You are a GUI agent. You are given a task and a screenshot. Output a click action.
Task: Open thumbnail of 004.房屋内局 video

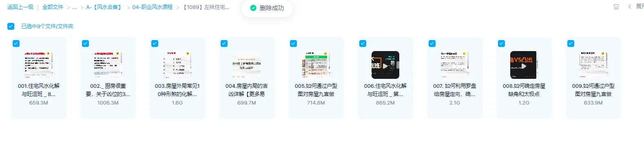coord(247,65)
